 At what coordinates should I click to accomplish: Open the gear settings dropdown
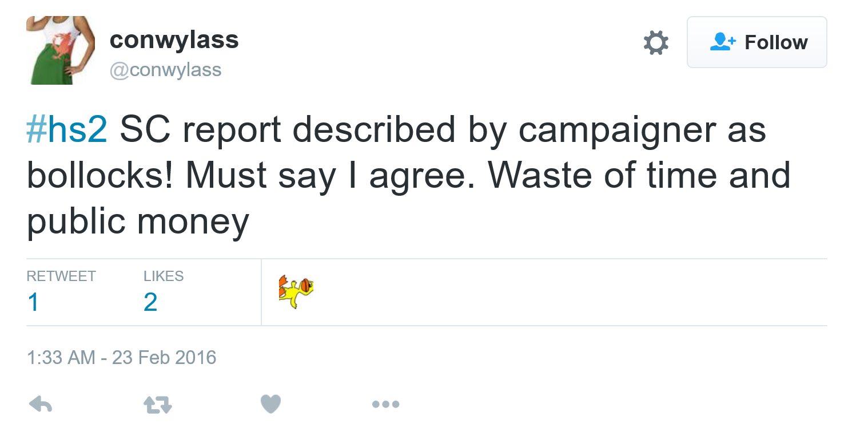(655, 43)
